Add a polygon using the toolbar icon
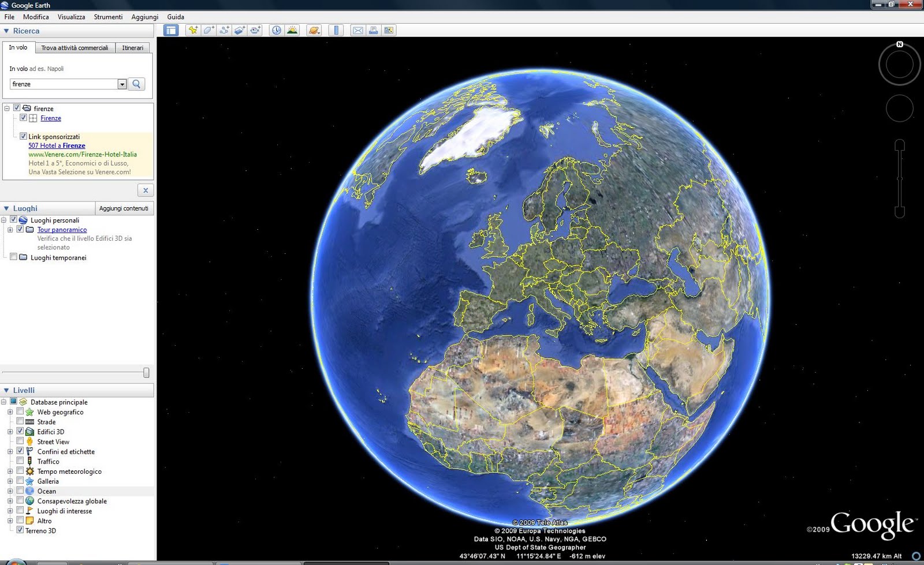This screenshot has height=565, width=924. click(x=208, y=30)
